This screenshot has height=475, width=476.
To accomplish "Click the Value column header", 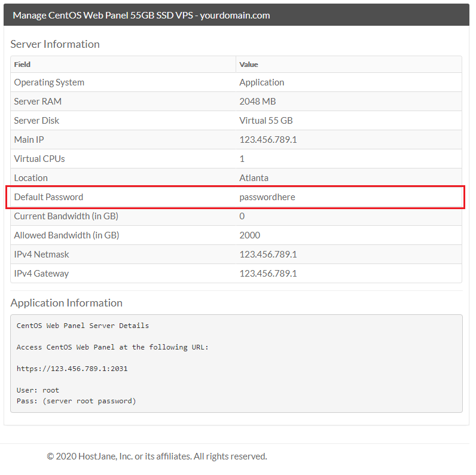I will click(249, 65).
